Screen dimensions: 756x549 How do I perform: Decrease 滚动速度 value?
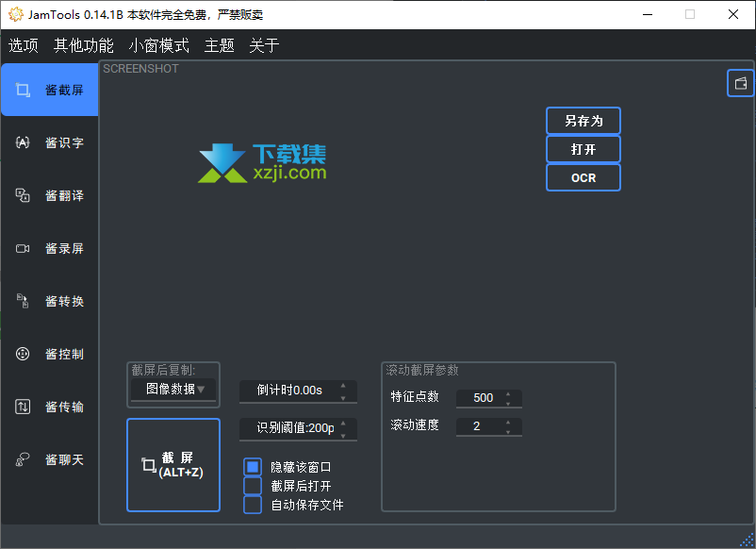(x=508, y=432)
